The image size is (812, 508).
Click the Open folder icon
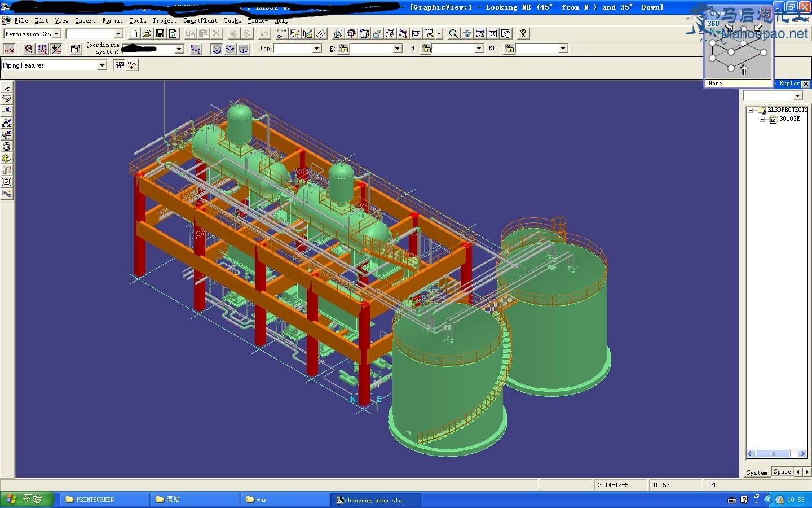pos(147,34)
